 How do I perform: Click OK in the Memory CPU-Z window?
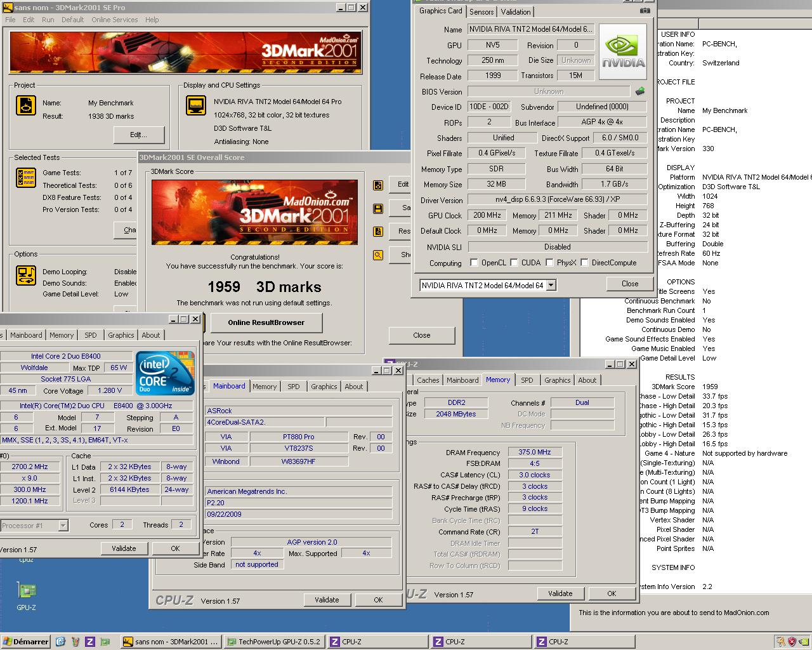point(612,594)
